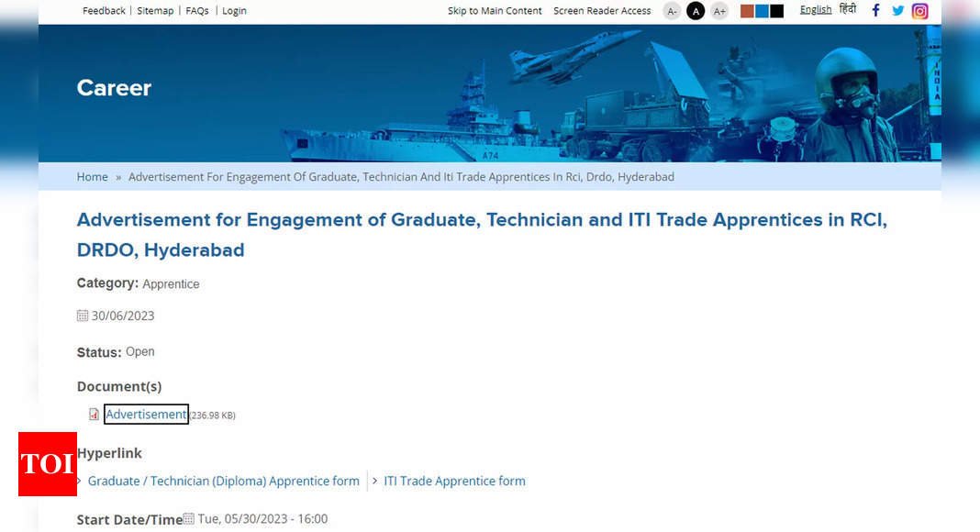Decrease font size with A- button
The image size is (980, 532).
[672, 11]
